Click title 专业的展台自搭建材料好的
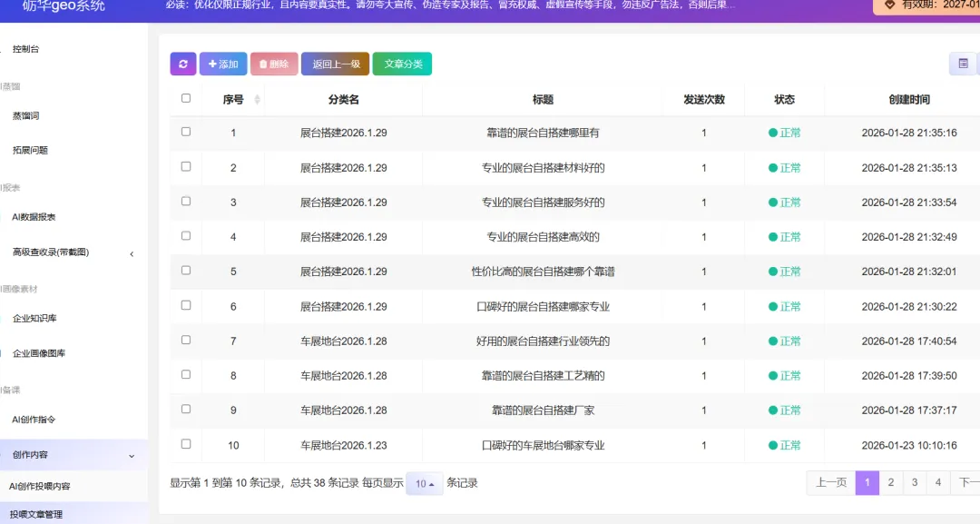The image size is (980, 524). pyautogui.click(x=543, y=168)
